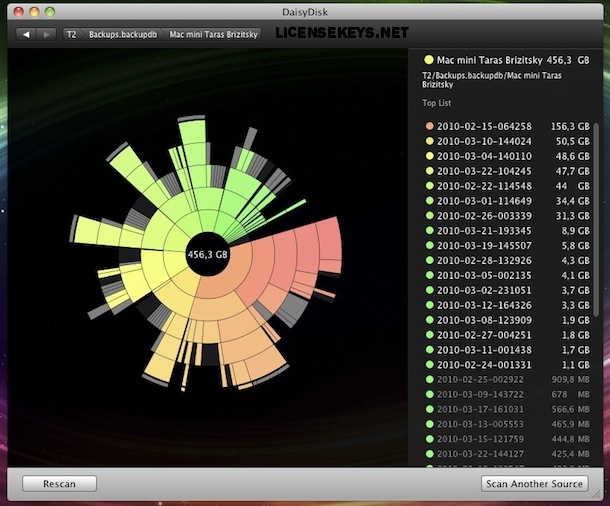
Task: Open 2010-02-27-004251 backup entry
Action: [507, 335]
